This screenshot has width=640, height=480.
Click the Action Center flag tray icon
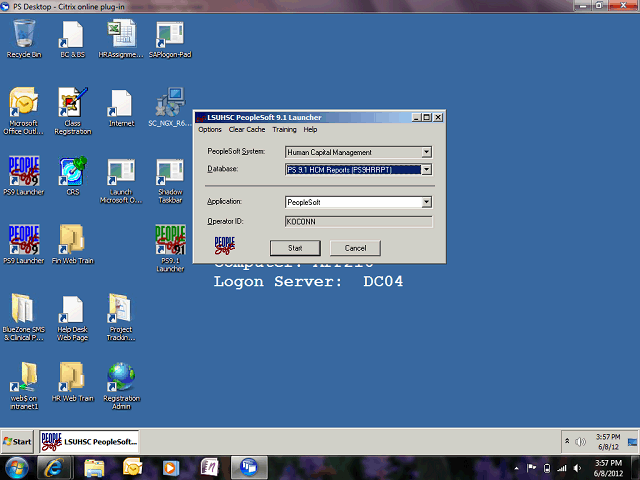[x=531, y=468]
